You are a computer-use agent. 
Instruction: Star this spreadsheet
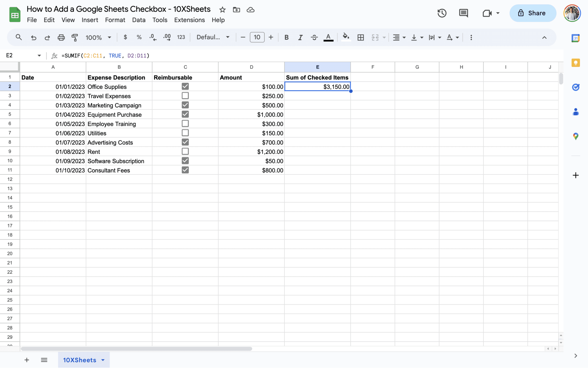click(x=222, y=10)
